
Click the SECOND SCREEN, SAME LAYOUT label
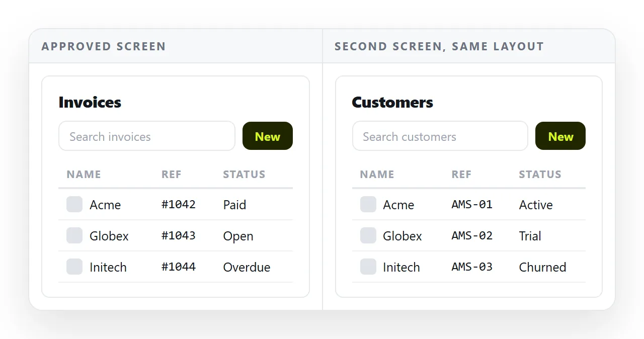(439, 46)
